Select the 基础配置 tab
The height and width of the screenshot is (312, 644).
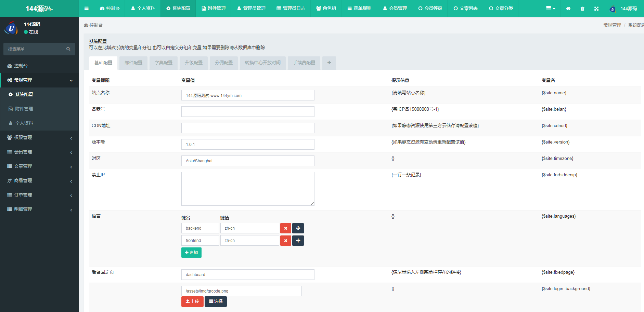103,63
